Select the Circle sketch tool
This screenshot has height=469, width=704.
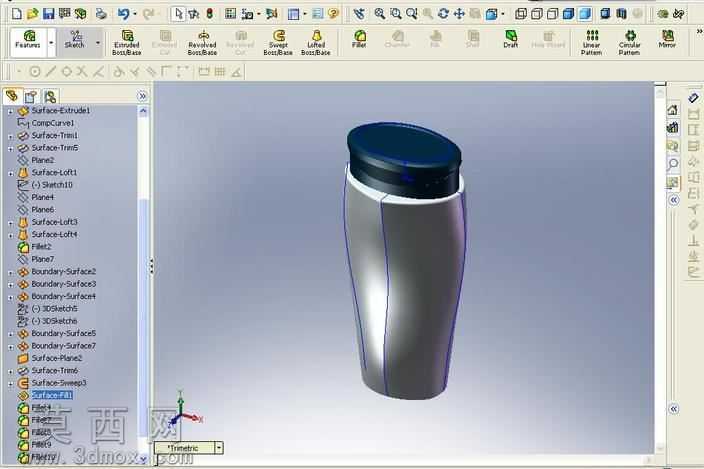click(35, 72)
